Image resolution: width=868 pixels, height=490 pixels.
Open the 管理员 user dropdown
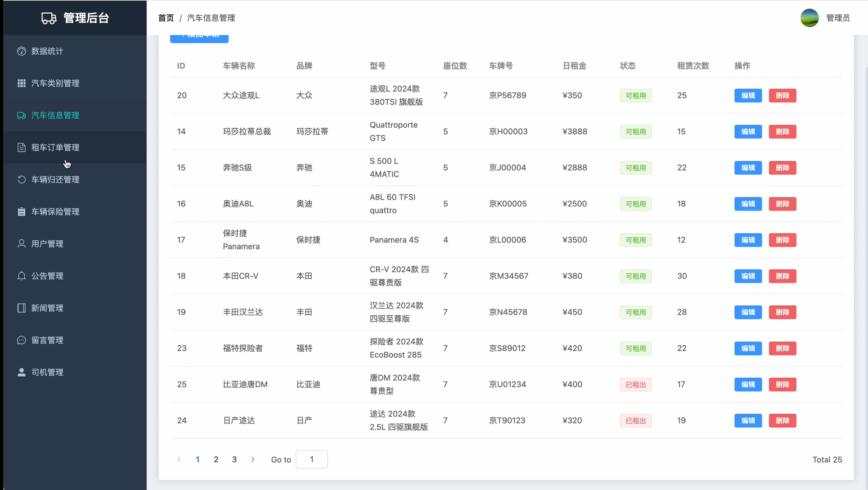pyautogui.click(x=838, y=18)
